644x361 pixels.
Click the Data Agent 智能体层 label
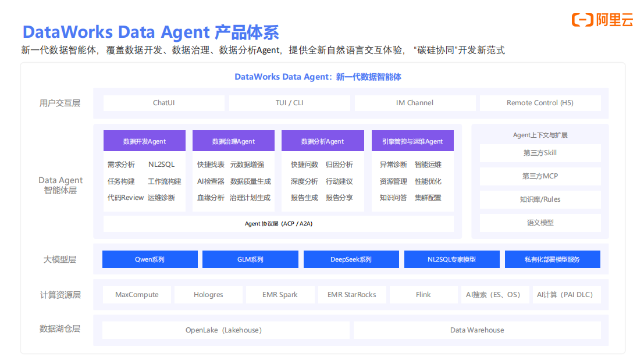coord(61,185)
